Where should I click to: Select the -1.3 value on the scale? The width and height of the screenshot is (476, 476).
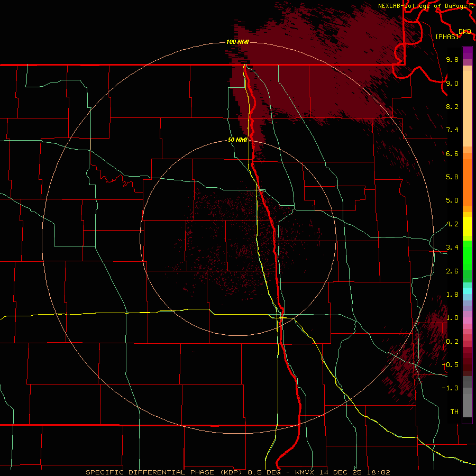coord(450,388)
